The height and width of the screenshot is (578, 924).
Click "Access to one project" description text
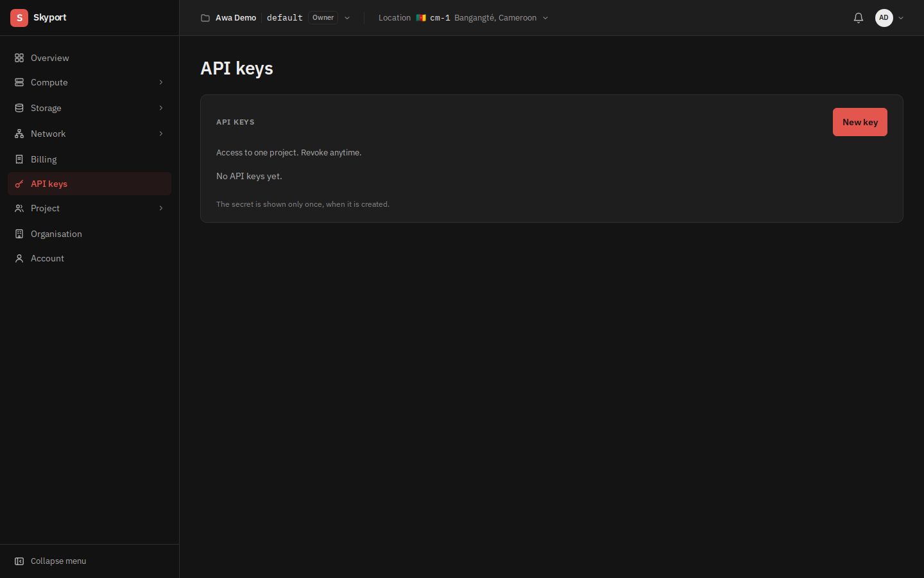point(289,153)
